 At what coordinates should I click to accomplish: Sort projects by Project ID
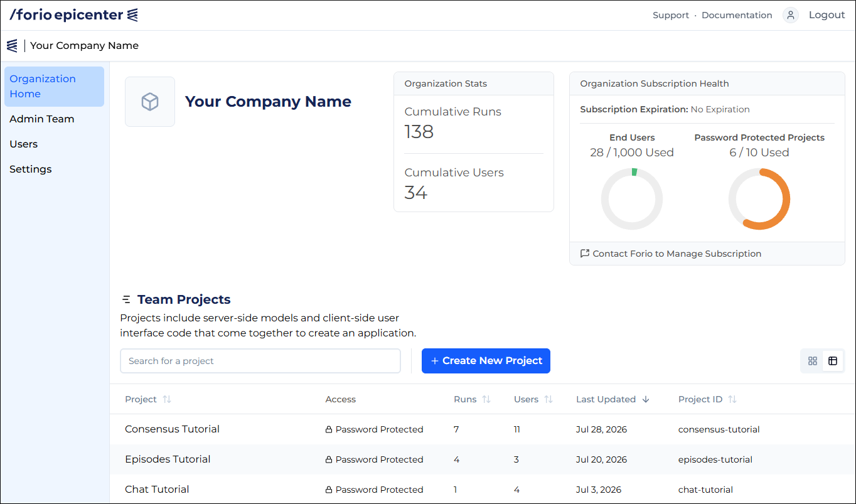pos(707,399)
